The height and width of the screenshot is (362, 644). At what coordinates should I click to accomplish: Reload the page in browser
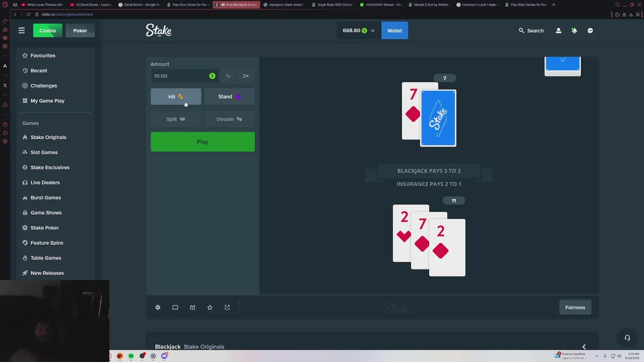pos(28,14)
